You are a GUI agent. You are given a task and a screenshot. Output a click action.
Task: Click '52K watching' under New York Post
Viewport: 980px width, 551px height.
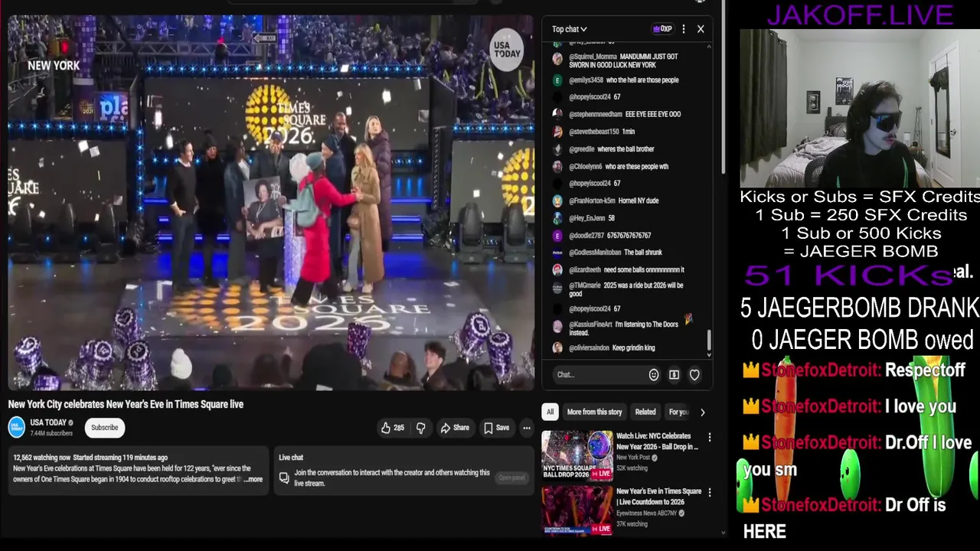pyautogui.click(x=632, y=468)
